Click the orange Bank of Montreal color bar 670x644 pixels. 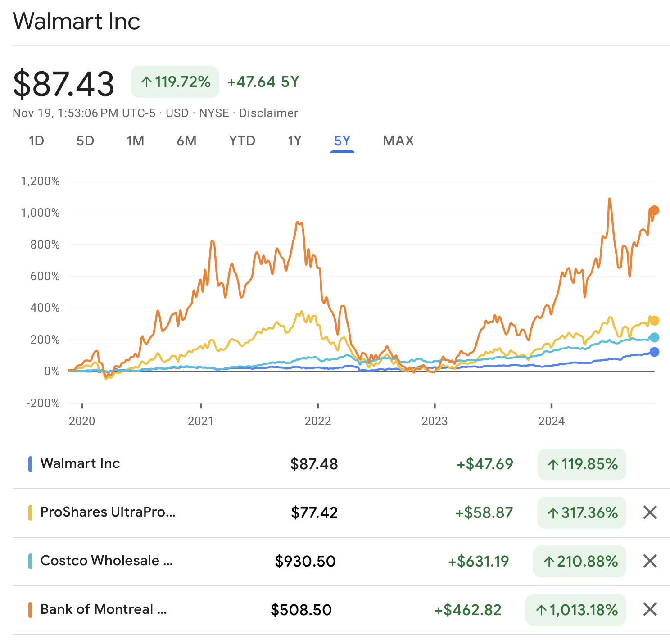(30, 610)
